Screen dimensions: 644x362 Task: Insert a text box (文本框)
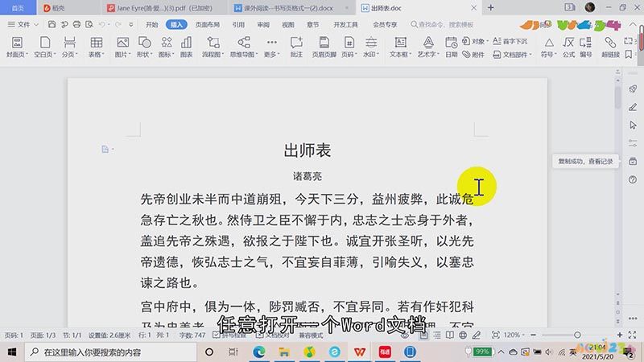(x=400, y=47)
